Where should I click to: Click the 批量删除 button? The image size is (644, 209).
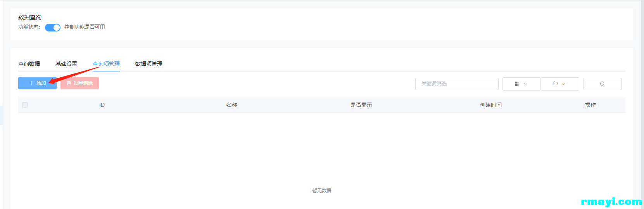(x=79, y=83)
